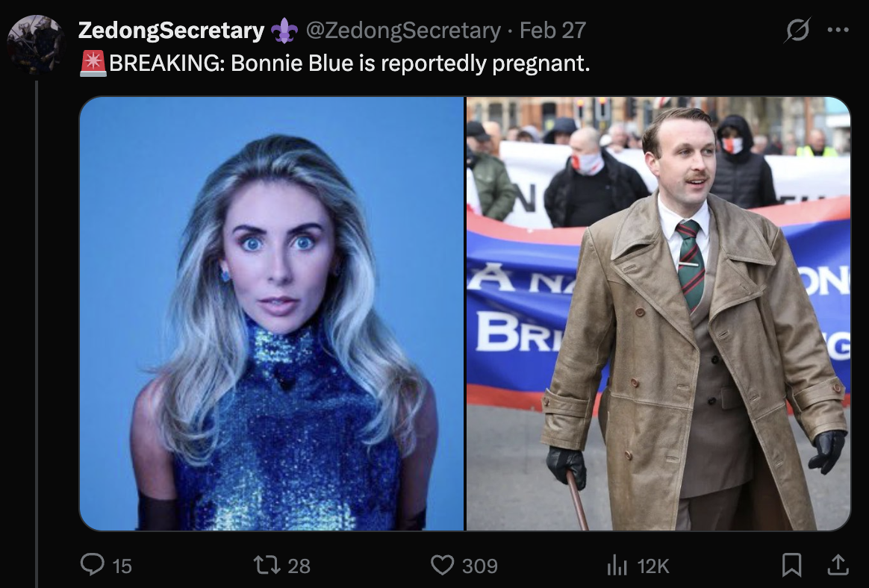Open the ZedongSecretary profile avatar
Screen dimensions: 869x588
click(36, 44)
